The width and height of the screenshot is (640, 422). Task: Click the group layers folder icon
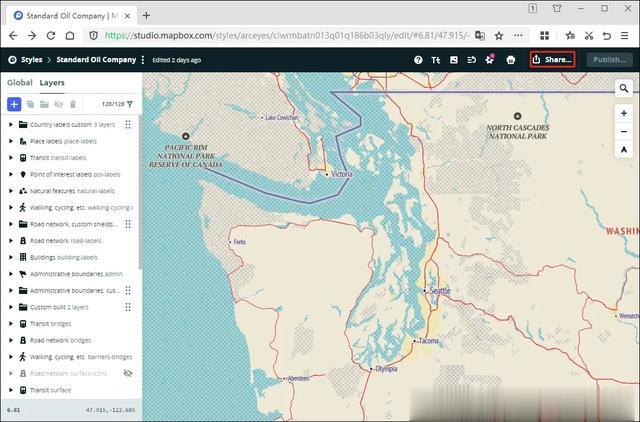coord(44,104)
